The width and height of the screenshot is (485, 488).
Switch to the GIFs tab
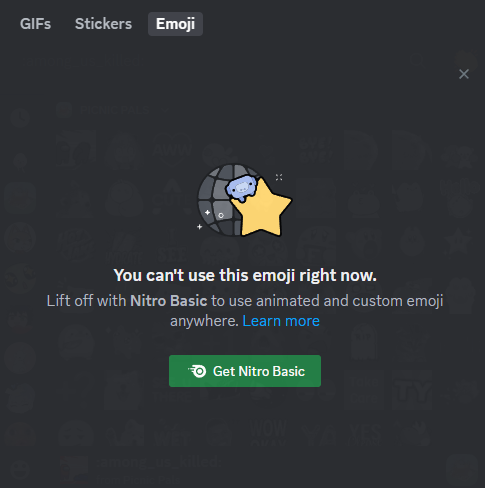[x=35, y=24]
